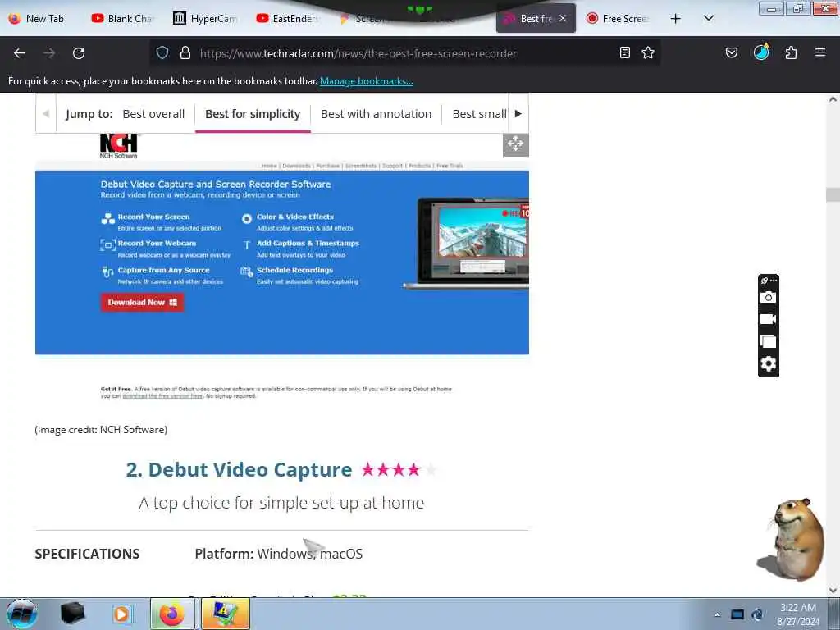List all tabs dropdown arrow
This screenshot has height=630, width=840.
709,18
